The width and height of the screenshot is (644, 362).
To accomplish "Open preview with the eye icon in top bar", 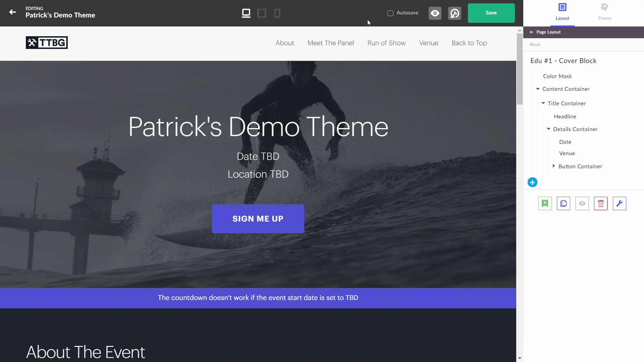I will point(435,13).
